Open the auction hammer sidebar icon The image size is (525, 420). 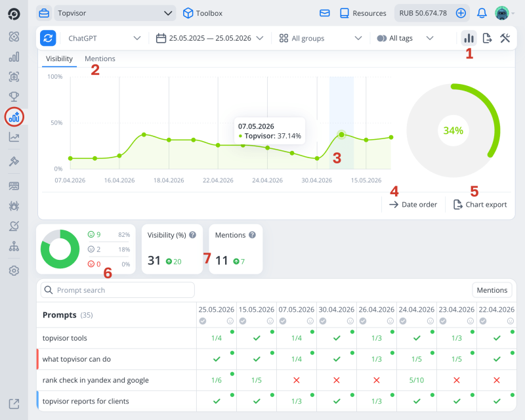(x=14, y=161)
